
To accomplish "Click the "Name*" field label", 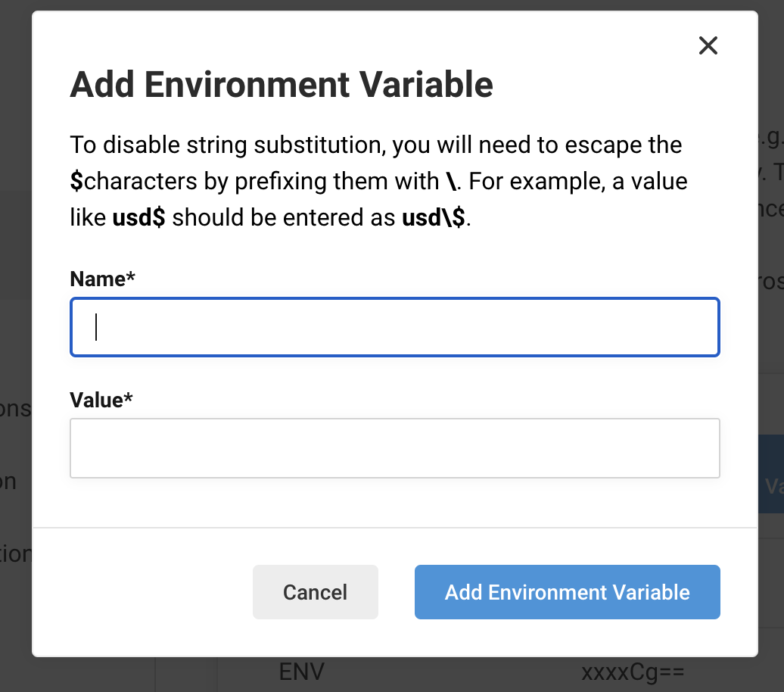I will click(x=102, y=279).
